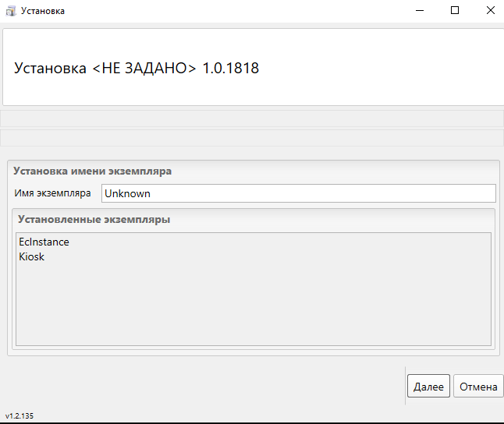Click the Установка <НЕ ЗАДАНО> 1.0.1818 title
The image size is (504, 424).
tap(137, 68)
